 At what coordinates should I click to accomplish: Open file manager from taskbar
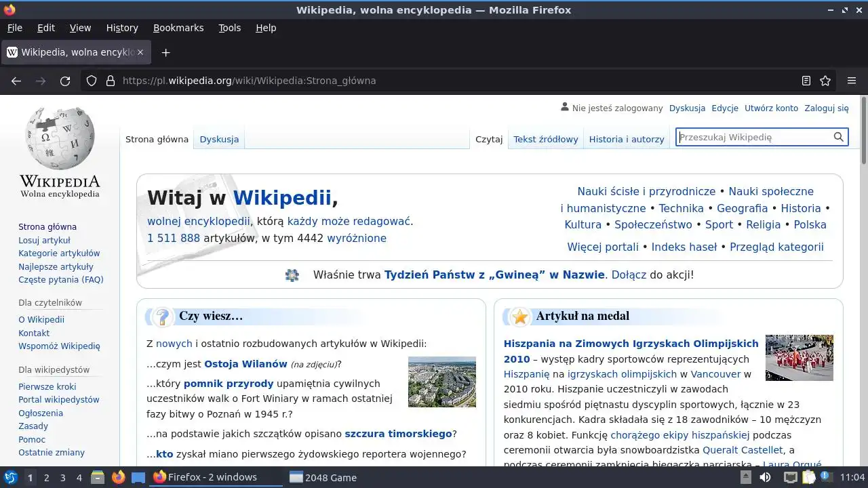98,477
